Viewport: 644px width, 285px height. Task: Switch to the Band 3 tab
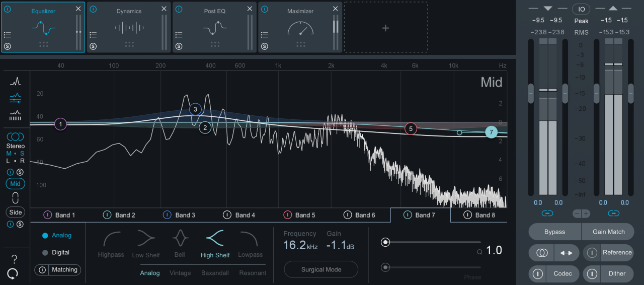tap(180, 215)
